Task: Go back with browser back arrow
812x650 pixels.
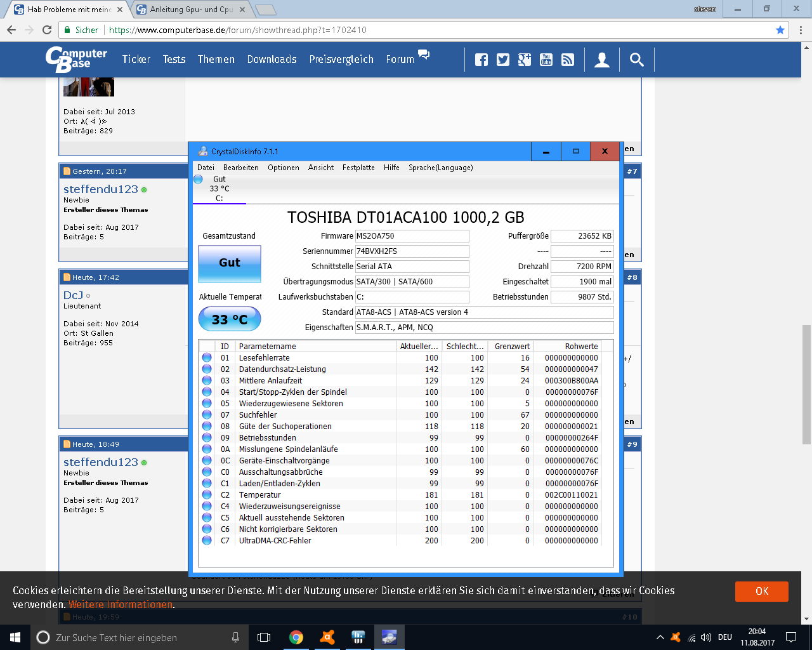Action: point(11,30)
